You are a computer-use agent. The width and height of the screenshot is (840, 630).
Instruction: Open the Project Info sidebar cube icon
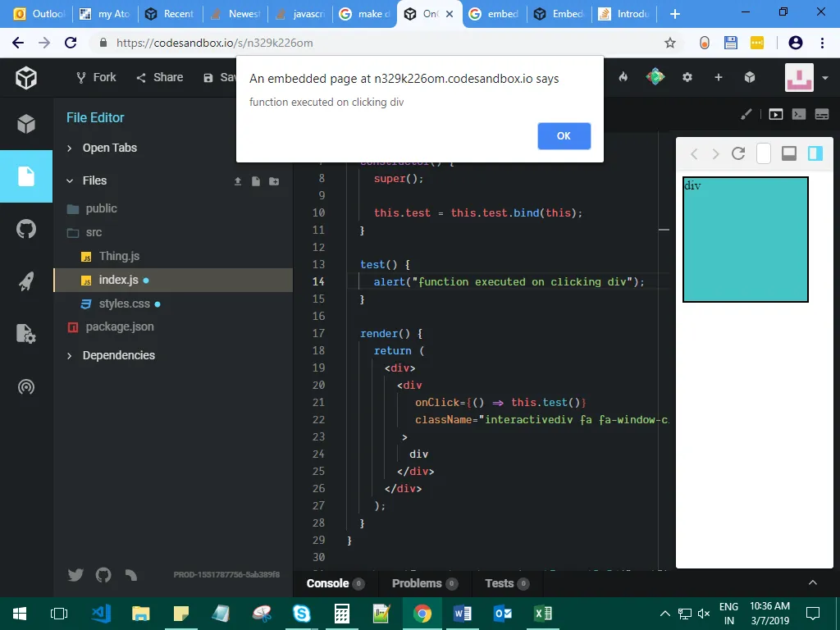pos(25,124)
